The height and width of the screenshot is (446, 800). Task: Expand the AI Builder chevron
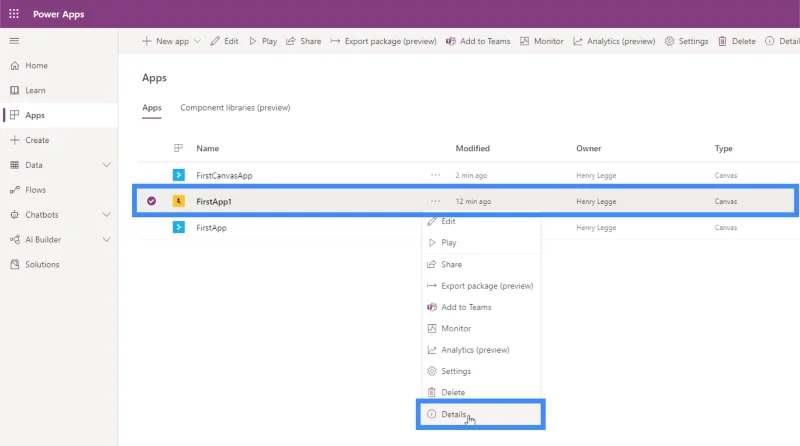(x=106, y=239)
